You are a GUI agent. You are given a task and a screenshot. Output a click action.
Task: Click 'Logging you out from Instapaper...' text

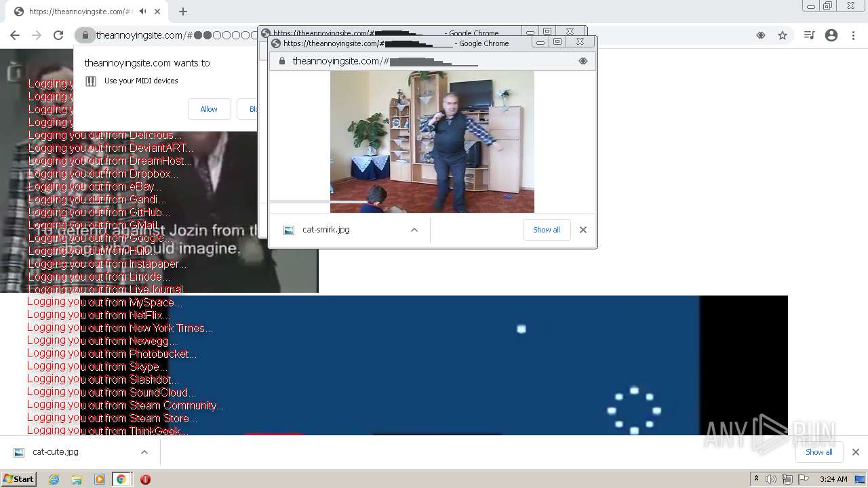click(x=107, y=264)
